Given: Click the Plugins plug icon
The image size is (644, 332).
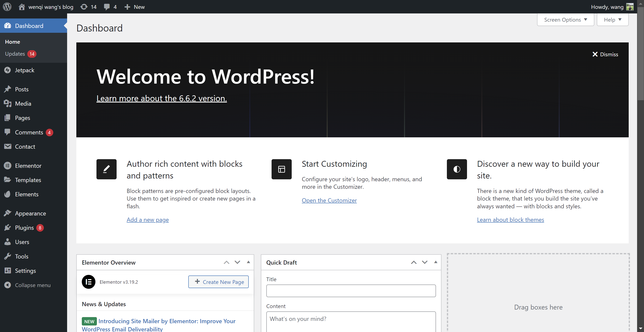Looking at the screenshot, I should [8, 227].
